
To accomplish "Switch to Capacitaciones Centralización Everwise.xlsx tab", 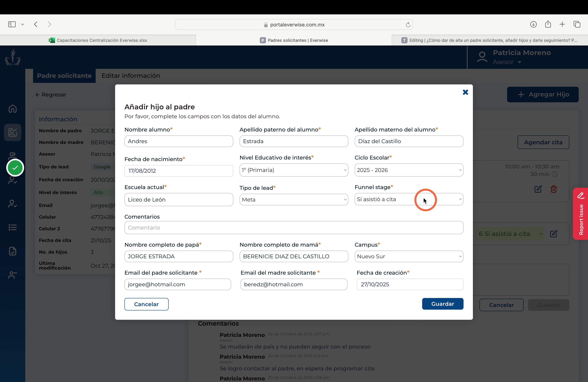I will pyautogui.click(x=98, y=40).
